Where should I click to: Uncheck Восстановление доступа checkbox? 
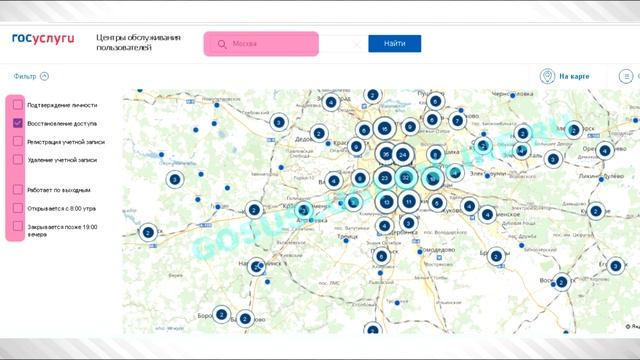18,123
